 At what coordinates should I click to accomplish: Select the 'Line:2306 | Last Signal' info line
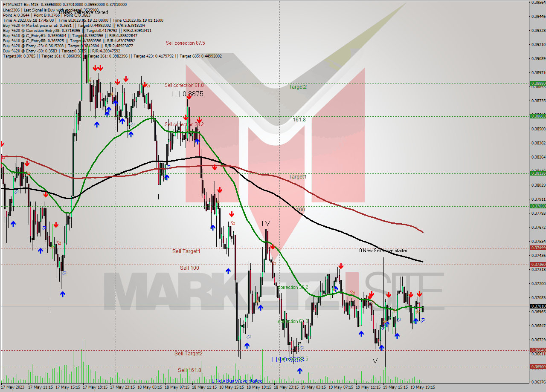coord(50,10)
